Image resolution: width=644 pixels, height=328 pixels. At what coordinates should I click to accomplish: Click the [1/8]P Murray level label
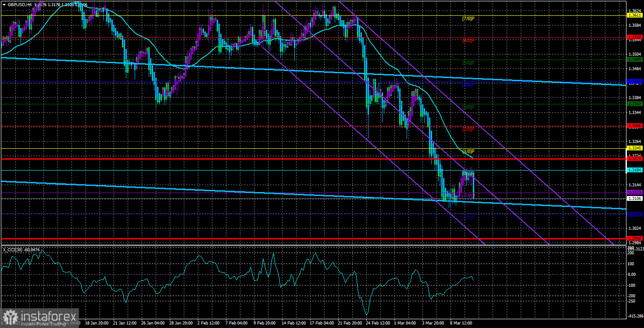pos(469,151)
